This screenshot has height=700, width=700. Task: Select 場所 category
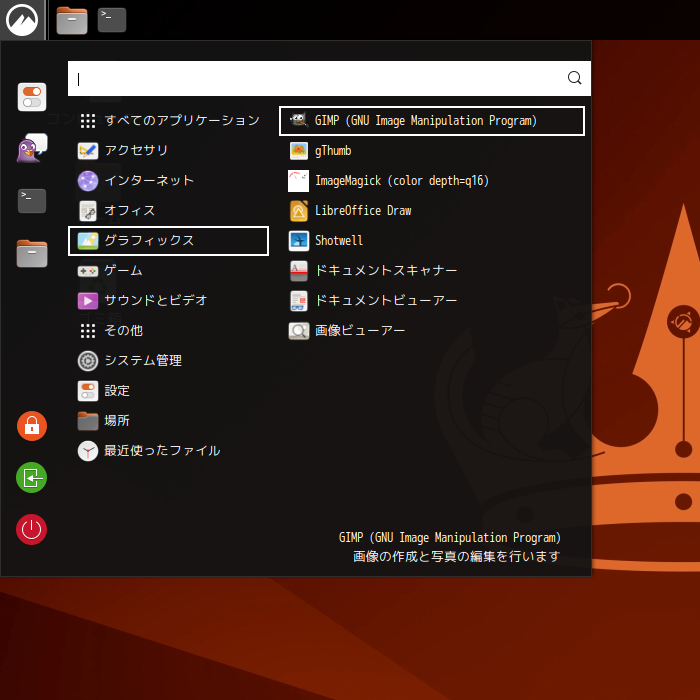pyautogui.click(x=168, y=421)
